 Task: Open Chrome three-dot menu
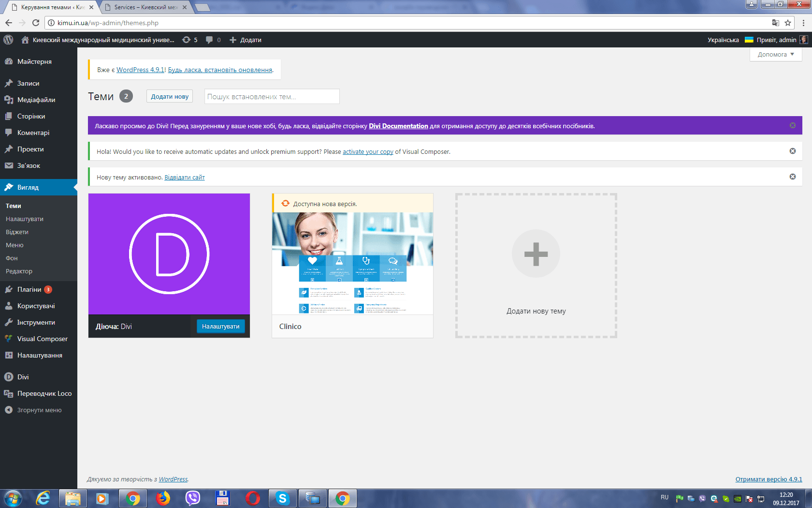click(804, 23)
